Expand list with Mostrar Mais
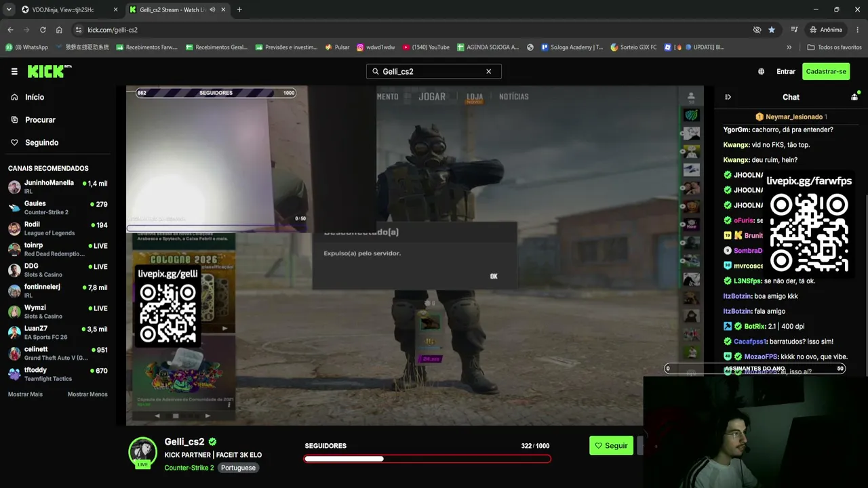 25,394
